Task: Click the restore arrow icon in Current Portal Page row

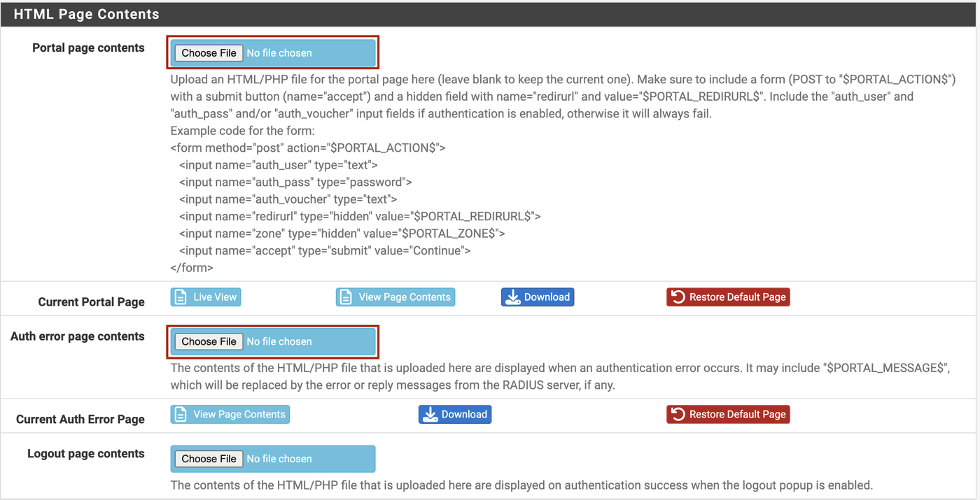Action: click(678, 297)
